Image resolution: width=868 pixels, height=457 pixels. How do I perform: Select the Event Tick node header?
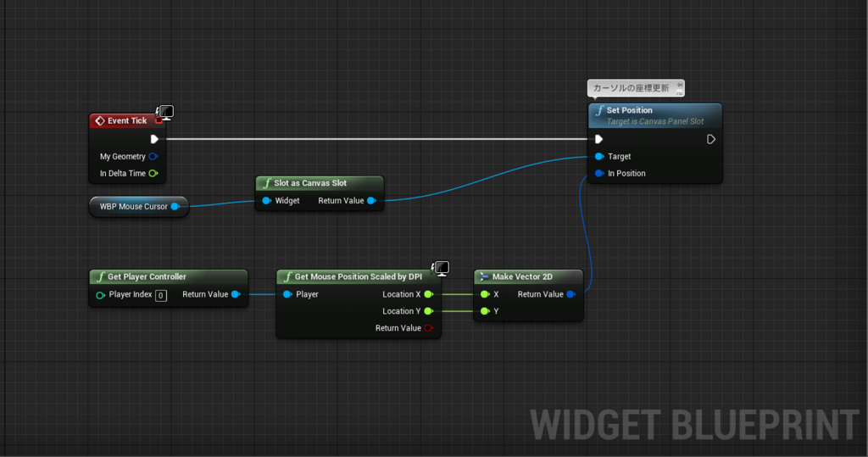tap(127, 120)
